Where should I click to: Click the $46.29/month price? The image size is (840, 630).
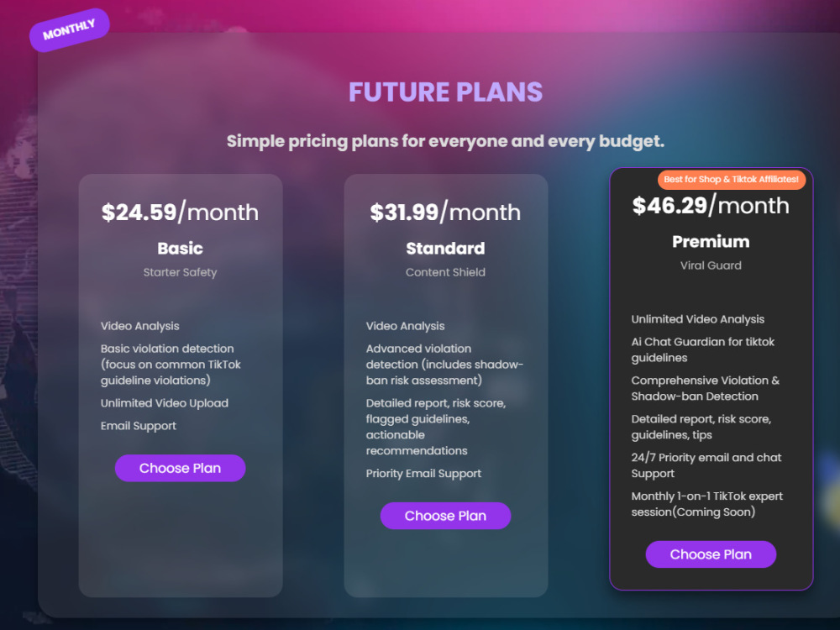[x=711, y=206]
